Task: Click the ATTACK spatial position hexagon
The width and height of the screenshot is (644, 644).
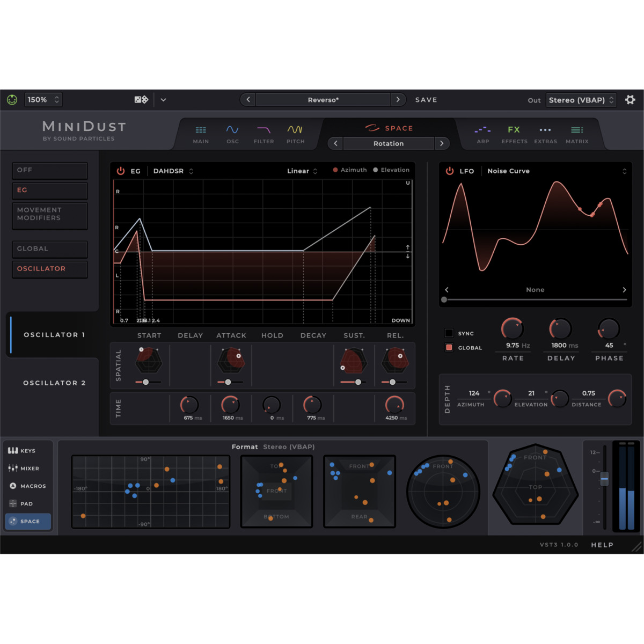Action: 231,361
